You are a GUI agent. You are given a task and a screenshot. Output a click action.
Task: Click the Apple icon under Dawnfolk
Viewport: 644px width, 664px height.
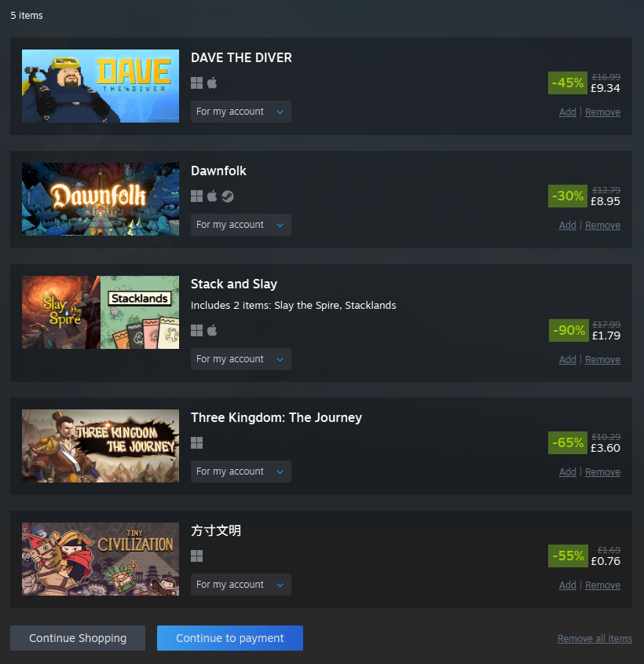point(212,196)
